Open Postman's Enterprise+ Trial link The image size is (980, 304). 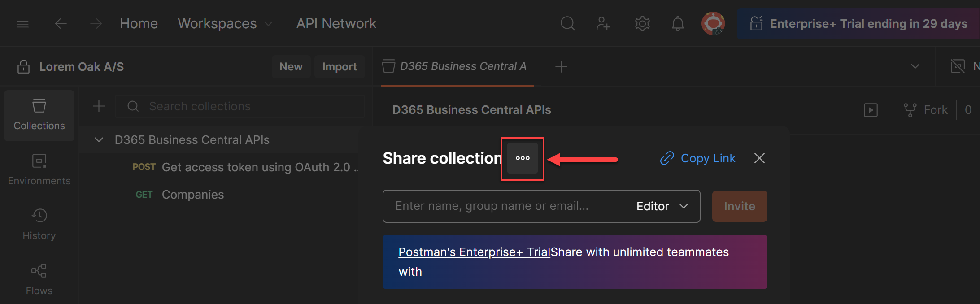(475, 252)
